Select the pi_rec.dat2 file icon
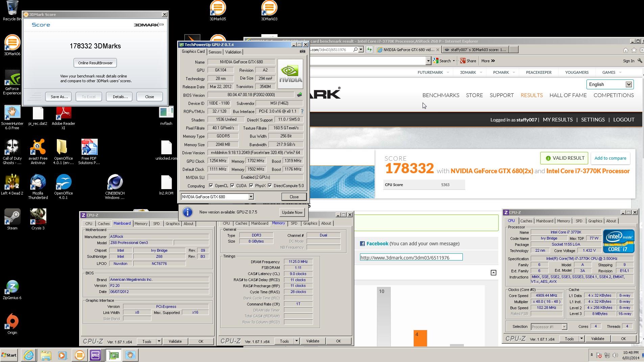The image size is (644, 362). (38, 116)
